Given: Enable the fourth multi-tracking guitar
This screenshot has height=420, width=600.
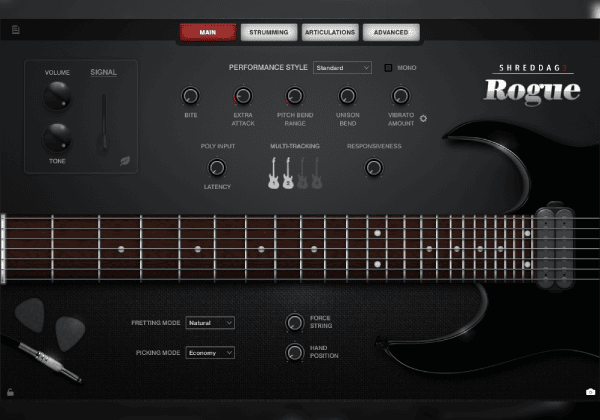Looking at the screenshot, I should click(316, 173).
